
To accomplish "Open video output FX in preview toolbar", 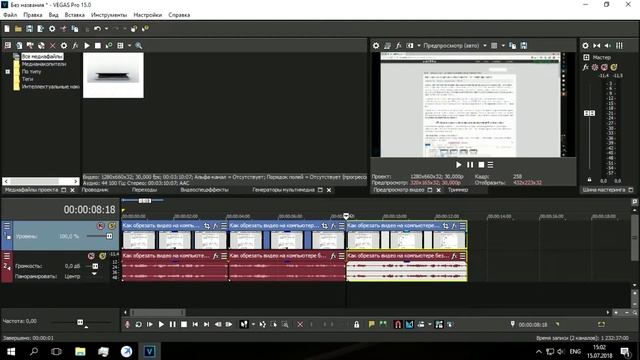I will pyautogui.click(x=398, y=46).
